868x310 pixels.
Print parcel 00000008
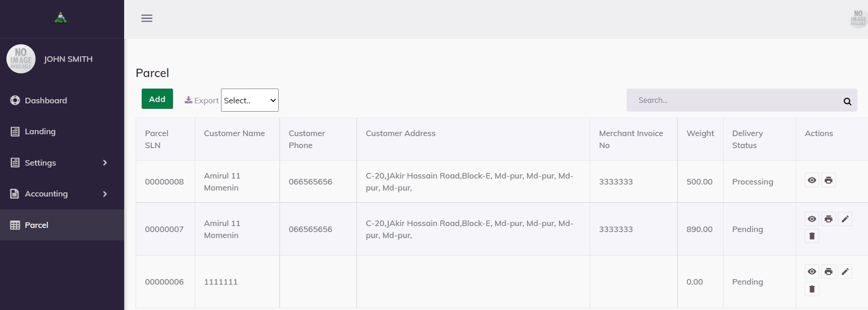[x=828, y=180]
